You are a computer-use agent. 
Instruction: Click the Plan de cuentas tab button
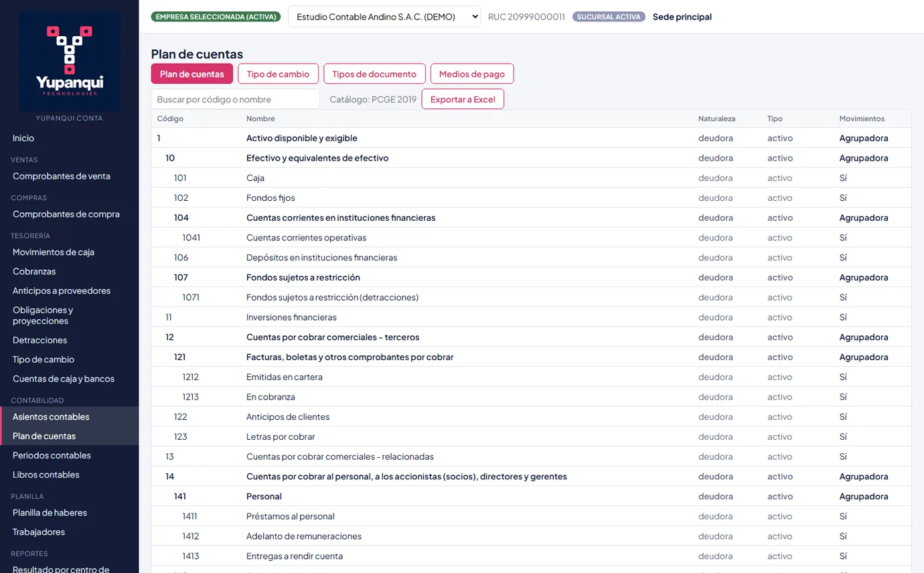(192, 74)
